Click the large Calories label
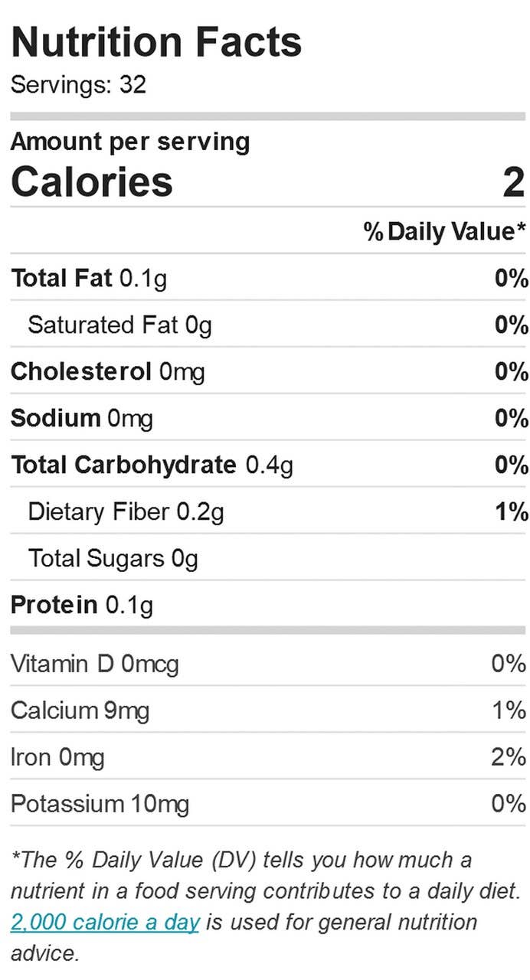This screenshot has width=530, height=980. tap(92, 182)
